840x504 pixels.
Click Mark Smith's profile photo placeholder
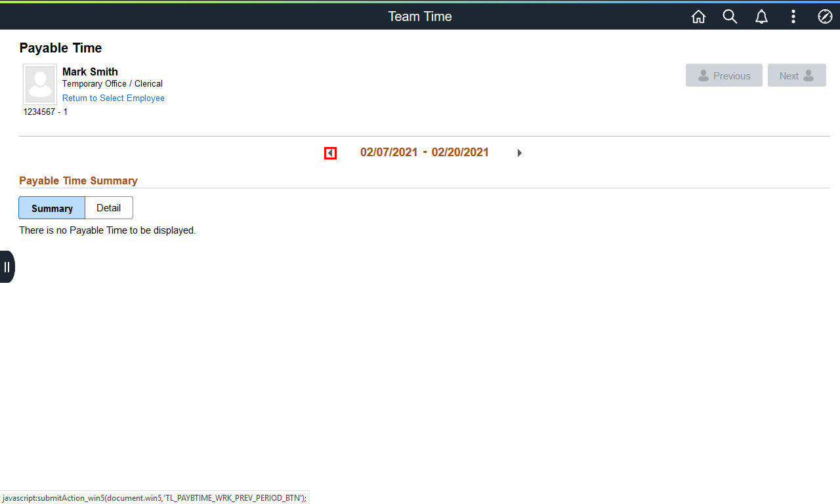[40, 84]
